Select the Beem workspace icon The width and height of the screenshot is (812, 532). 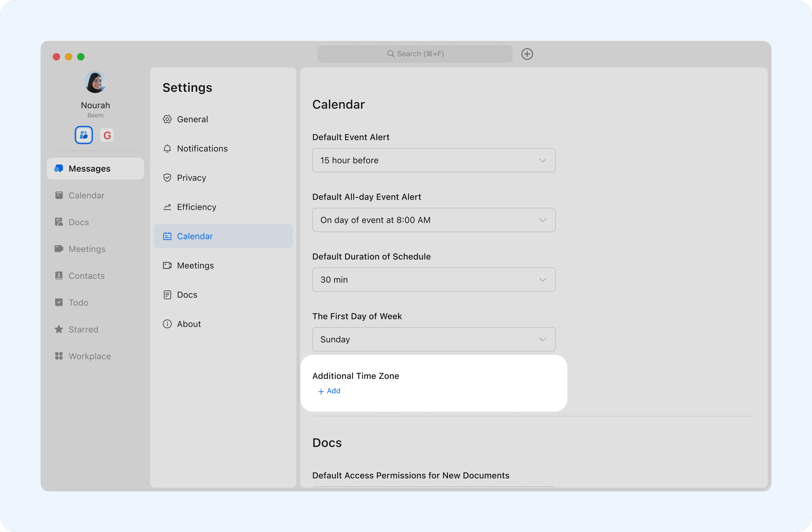[84, 136]
